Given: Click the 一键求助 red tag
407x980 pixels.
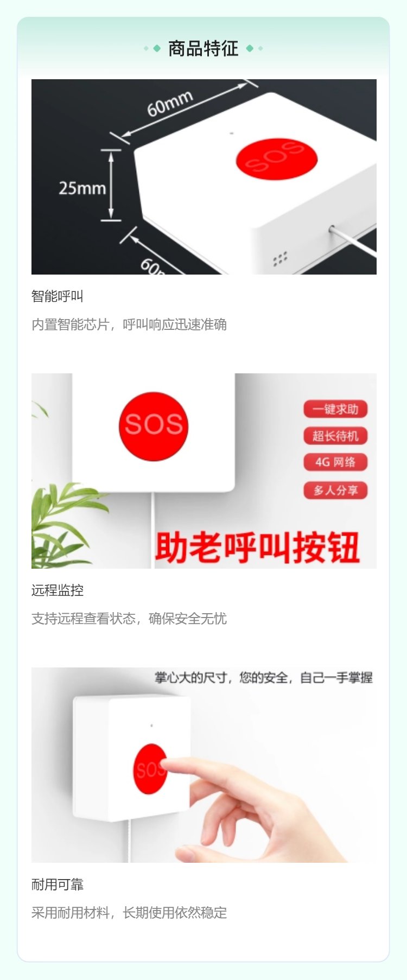Looking at the screenshot, I should (x=335, y=409).
